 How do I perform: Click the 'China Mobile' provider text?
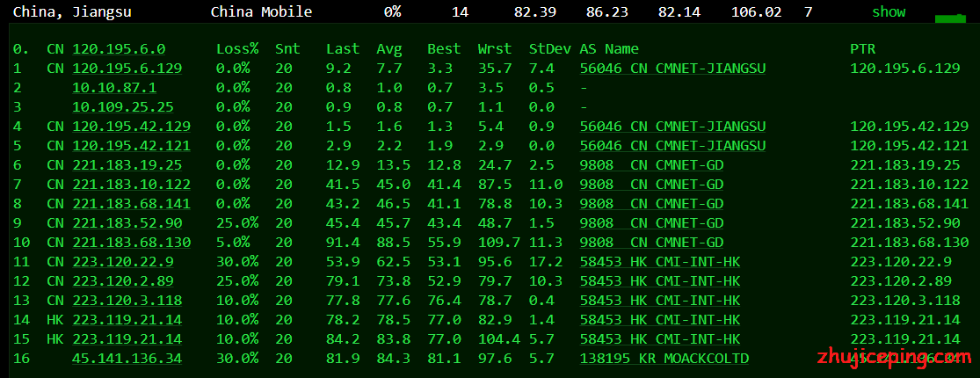point(261,12)
